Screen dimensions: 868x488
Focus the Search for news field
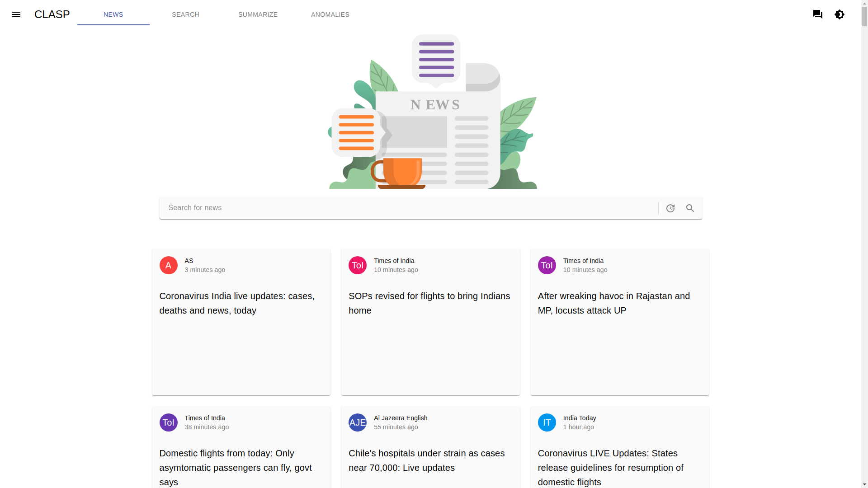click(407, 208)
